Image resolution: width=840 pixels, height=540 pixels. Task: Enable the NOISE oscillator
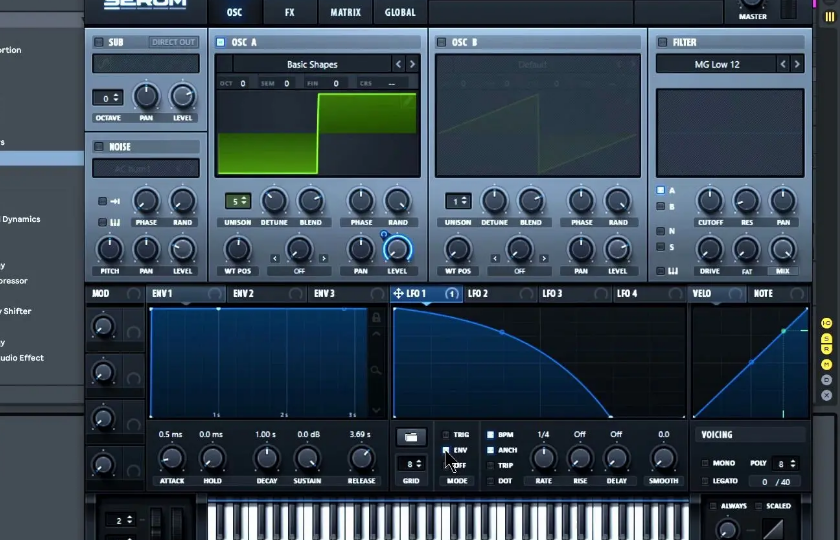pyautogui.click(x=99, y=147)
